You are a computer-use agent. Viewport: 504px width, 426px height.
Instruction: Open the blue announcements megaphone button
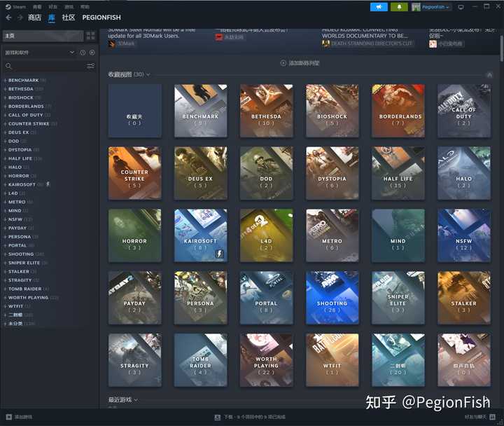pyautogui.click(x=379, y=7)
